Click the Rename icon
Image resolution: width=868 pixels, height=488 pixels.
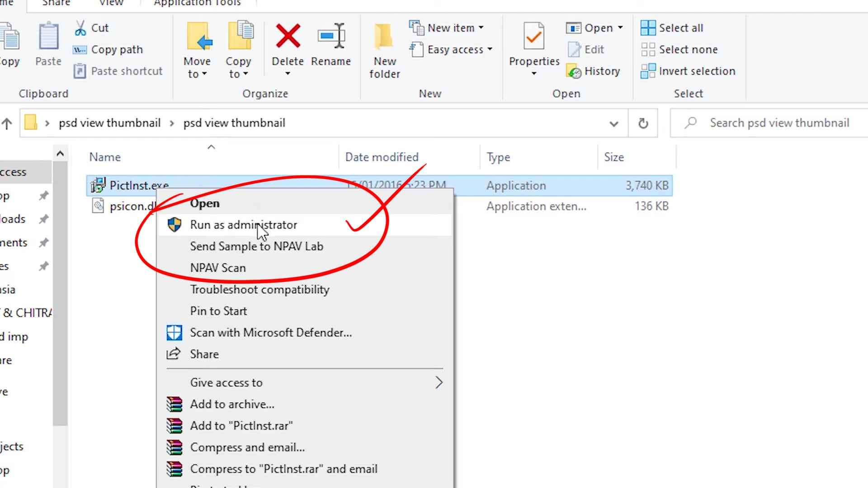click(x=331, y=36)
